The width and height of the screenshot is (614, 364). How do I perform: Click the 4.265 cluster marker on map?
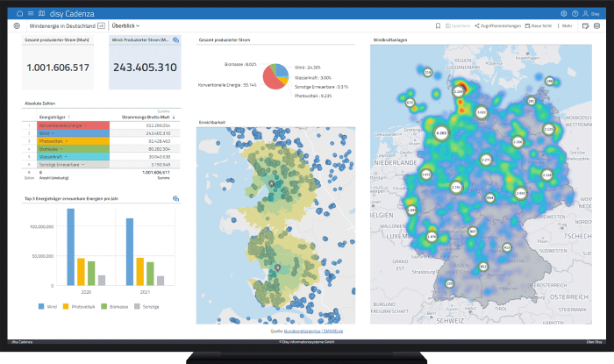click(x=441, y=133)
